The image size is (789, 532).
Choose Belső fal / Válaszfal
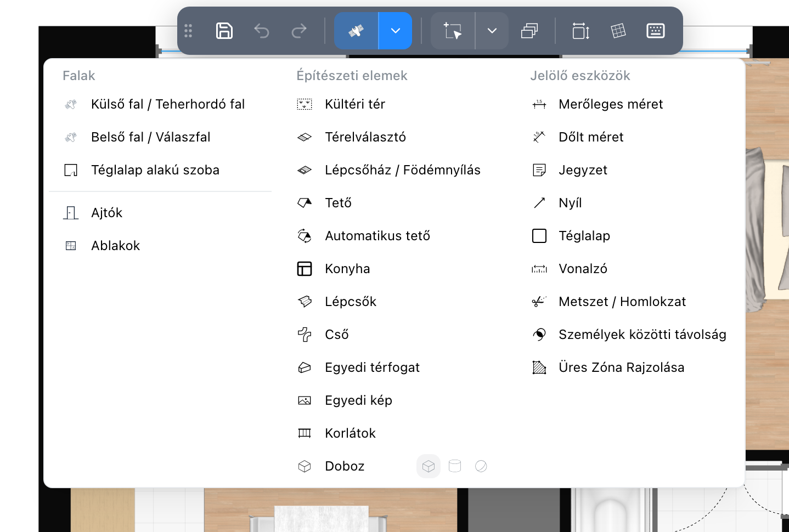click(x=160, y=137)
